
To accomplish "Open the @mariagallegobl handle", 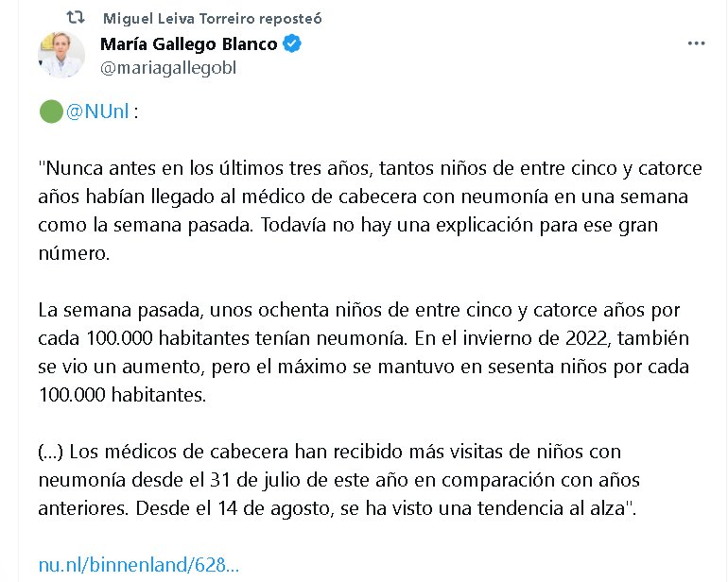I will 167,67.
